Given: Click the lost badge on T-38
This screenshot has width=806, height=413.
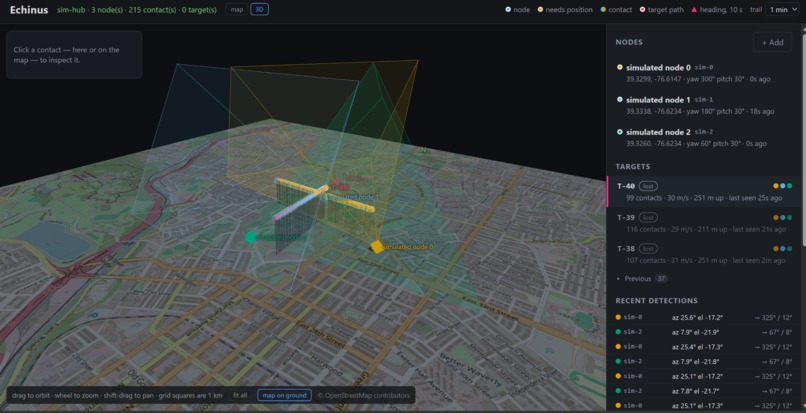Looking at the screenshot, I should click(x=649, y=249).
